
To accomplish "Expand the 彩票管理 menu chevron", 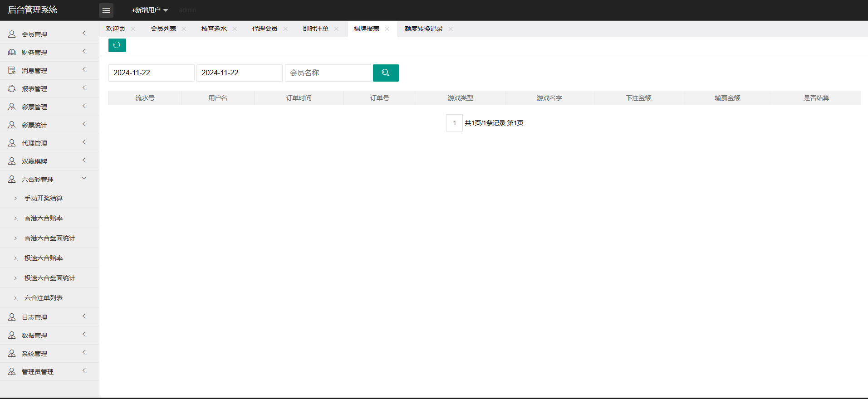I will pyautogui.click(x=84, y=106).
